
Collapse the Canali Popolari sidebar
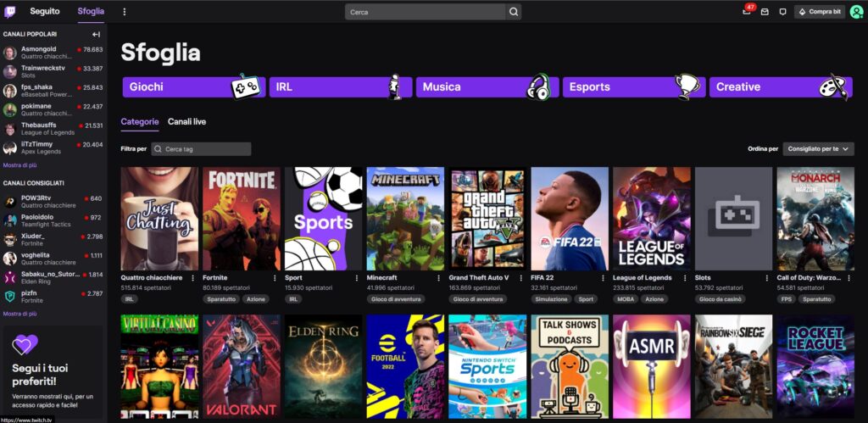pos(97,34)
